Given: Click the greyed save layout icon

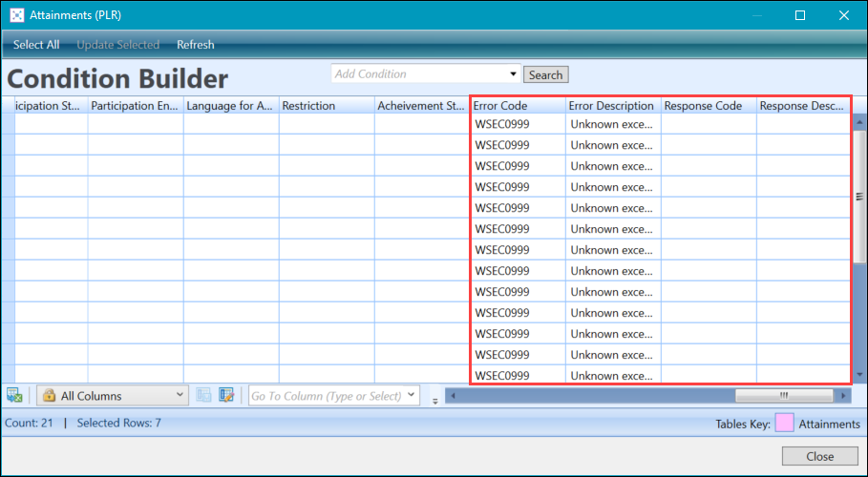Looking at the screenshot, I should tap(203, 395).
